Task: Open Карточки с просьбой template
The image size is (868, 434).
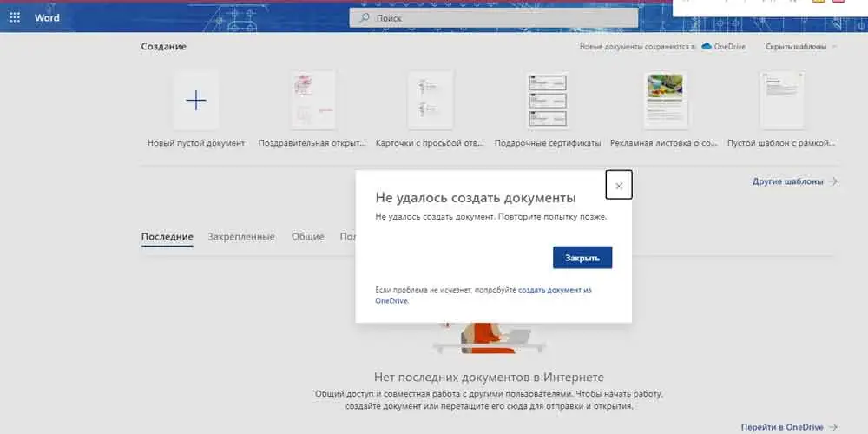Action: (x=431, y=100)
